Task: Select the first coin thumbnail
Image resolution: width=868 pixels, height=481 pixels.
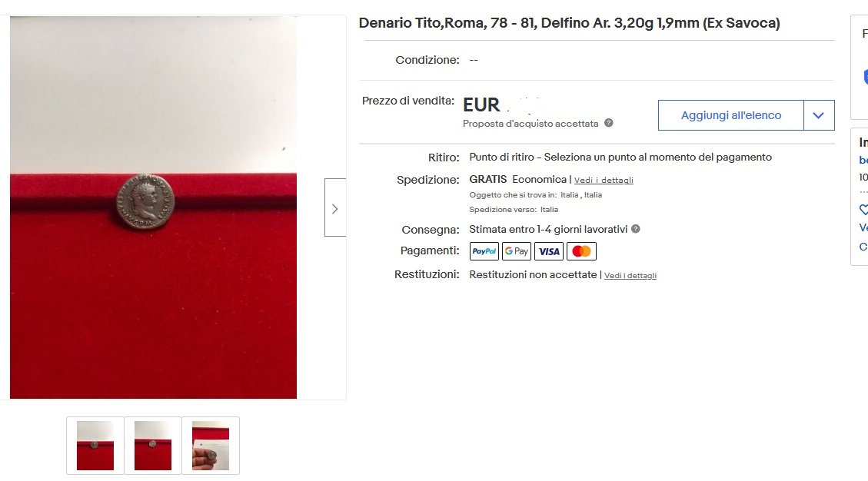Action: [95, 446]
